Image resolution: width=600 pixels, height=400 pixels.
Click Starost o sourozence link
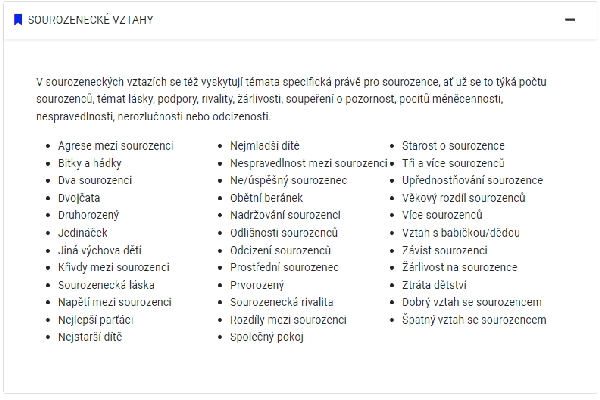pyautogui.click(x=453, y=146)
